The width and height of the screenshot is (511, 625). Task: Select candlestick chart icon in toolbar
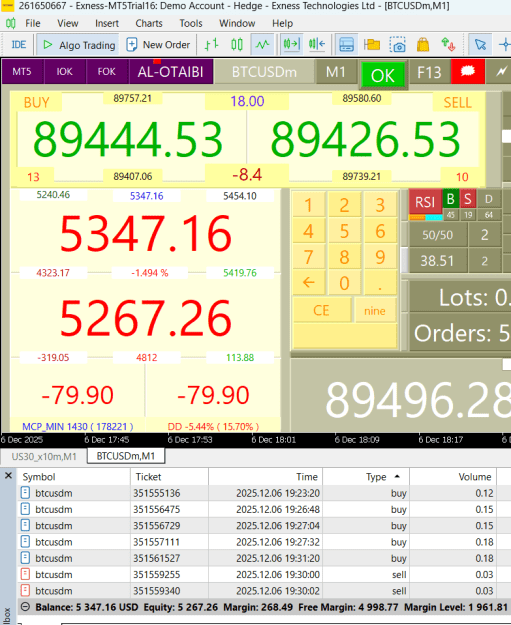237,45
